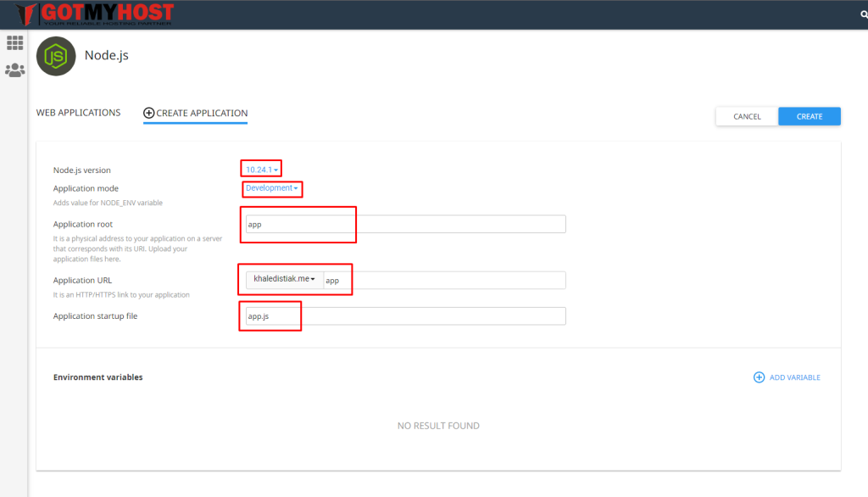868x497 pixels.
Task: Click the Add Variable link text
Action: (794, 377)
